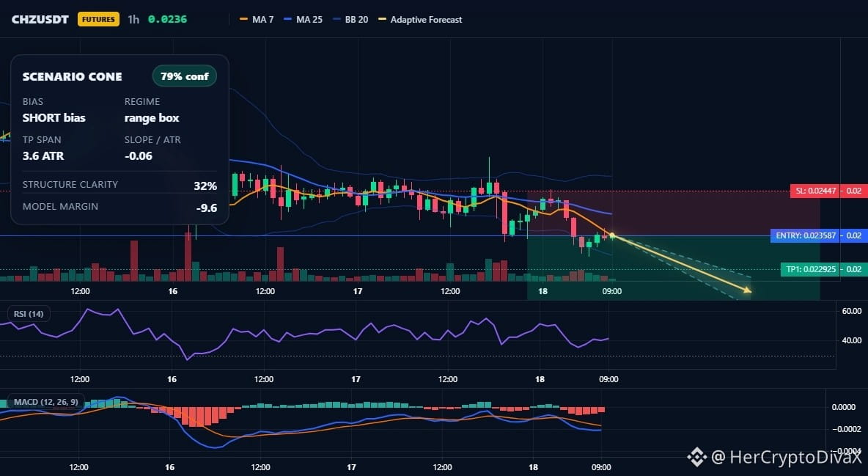This screenshot has height=476, width=868.
Task: Click the MODEL MARGIN label
Action: coord(60,207)
